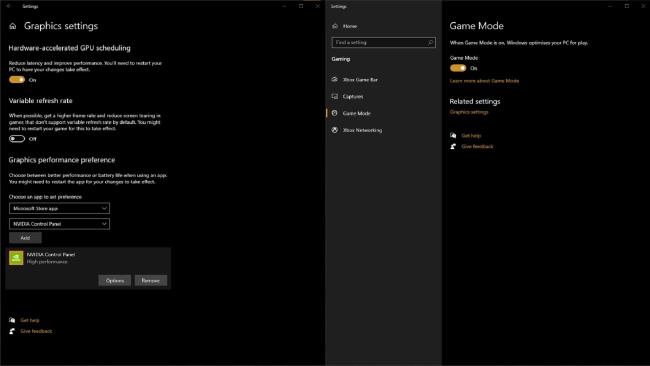The height and width of the screenshot is (366, 650).
Task: Turn off Hardware-accelerated GPU scheduling toggle
Action: [x=17, y=80]
